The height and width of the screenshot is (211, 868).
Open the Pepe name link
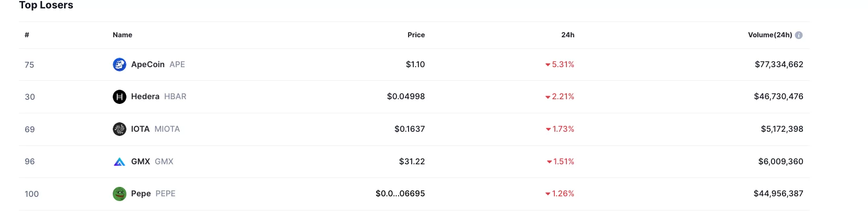coord(141,194)
